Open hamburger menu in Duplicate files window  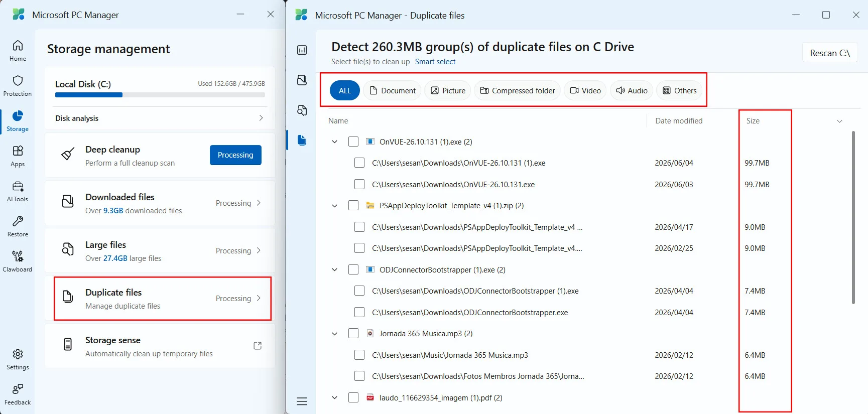coord(302,401)
